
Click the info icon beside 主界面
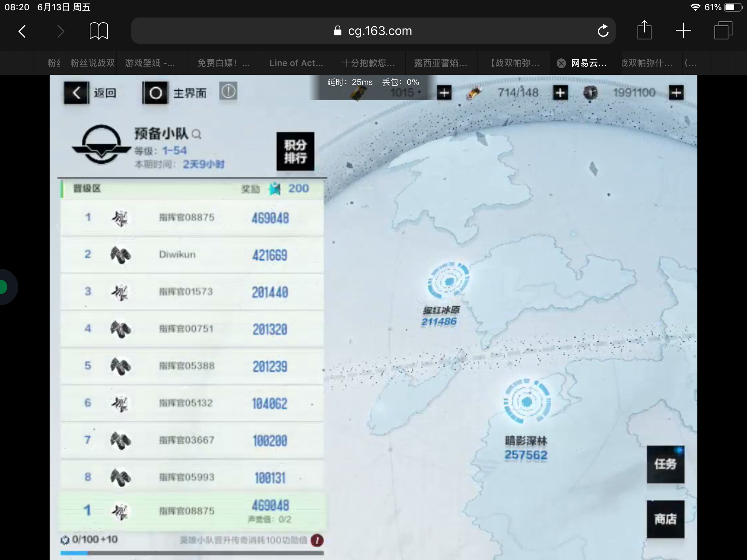click(x=228, y=91)
